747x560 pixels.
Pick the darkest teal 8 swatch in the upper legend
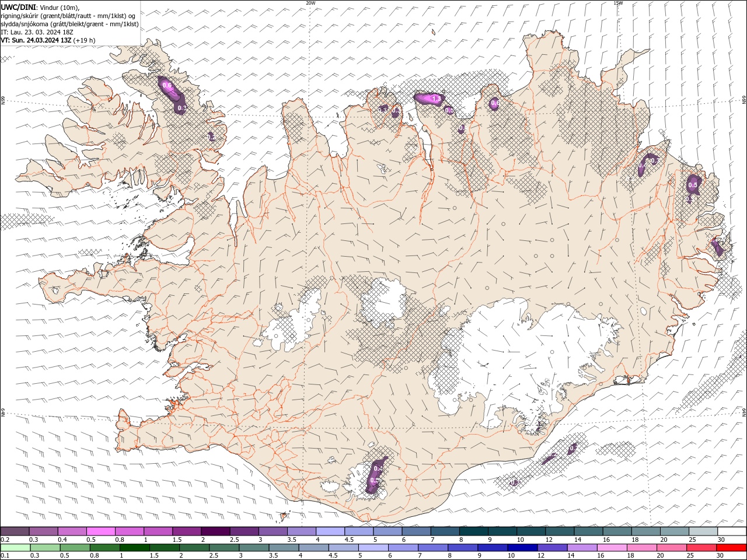coord(474,531)
